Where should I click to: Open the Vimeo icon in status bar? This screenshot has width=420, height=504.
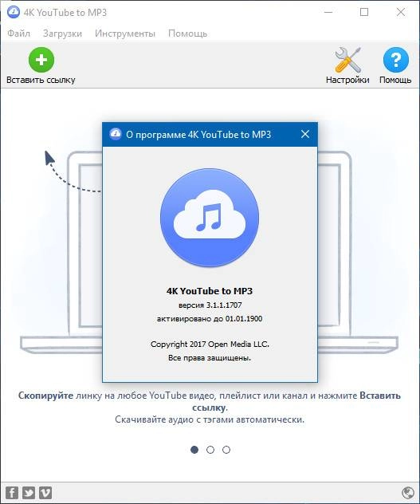pyautogui.click(x=45, y=492)
